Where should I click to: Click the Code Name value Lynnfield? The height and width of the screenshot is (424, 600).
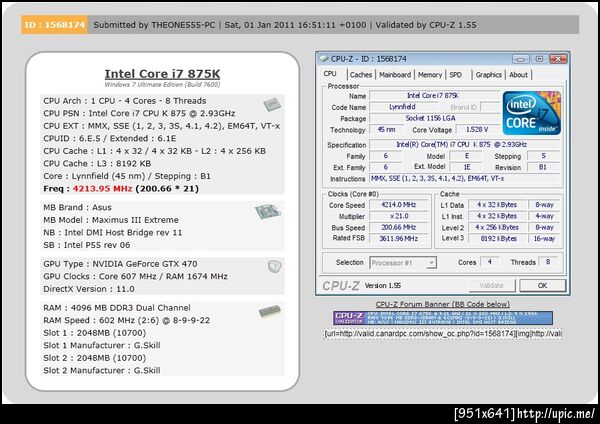403,107
